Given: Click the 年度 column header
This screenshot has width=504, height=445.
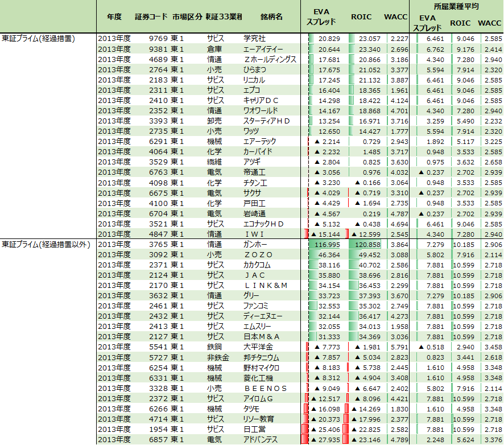Looking at the screenshot, I should click(x=114, y=17).
